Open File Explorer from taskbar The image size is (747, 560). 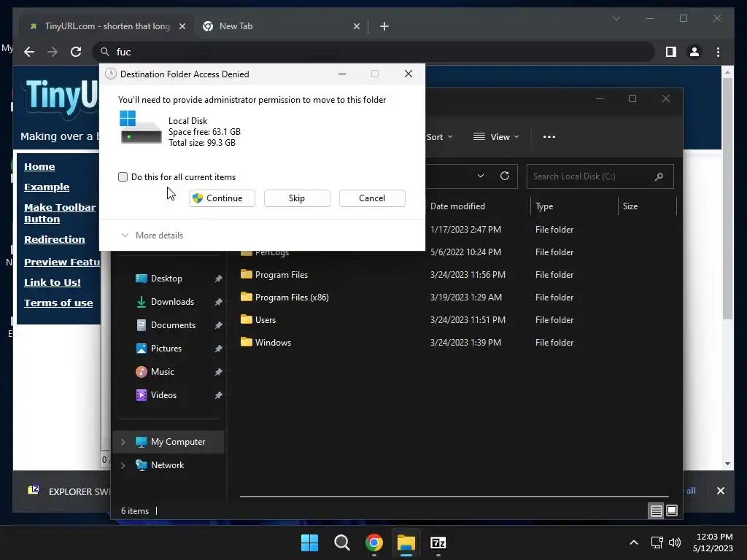406,542
